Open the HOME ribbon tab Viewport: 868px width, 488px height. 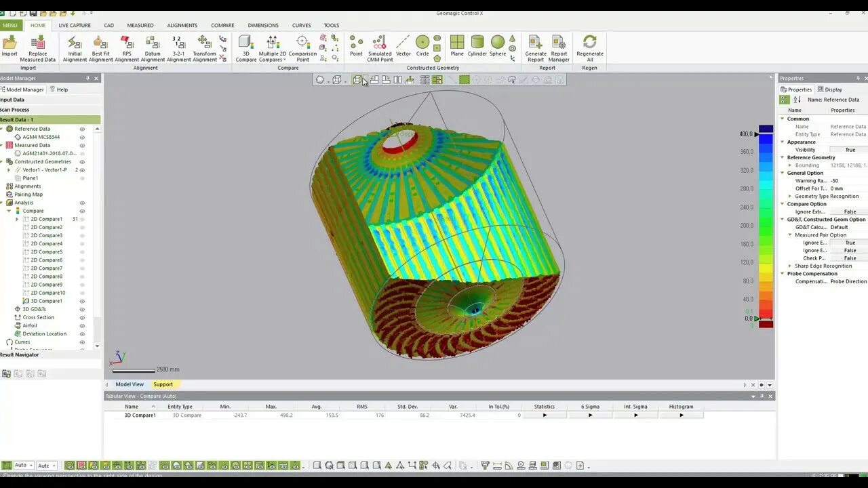[x=38, y=26]
